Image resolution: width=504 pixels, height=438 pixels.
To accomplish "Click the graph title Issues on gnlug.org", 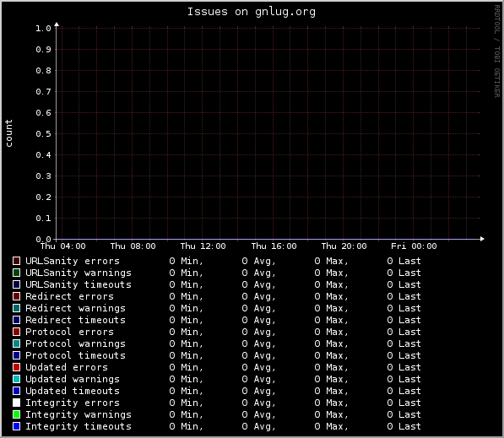I will click(252, 12).
